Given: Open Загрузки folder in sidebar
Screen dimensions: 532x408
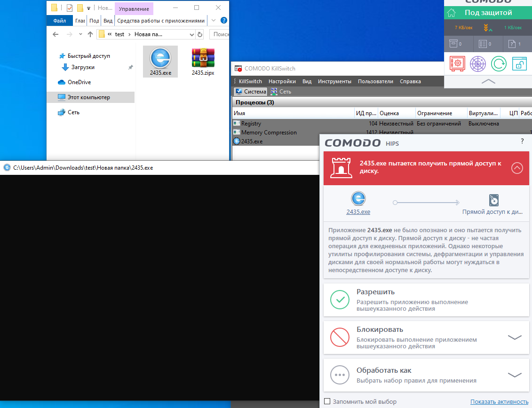Looking at the screenshot, I should point(79,67).
